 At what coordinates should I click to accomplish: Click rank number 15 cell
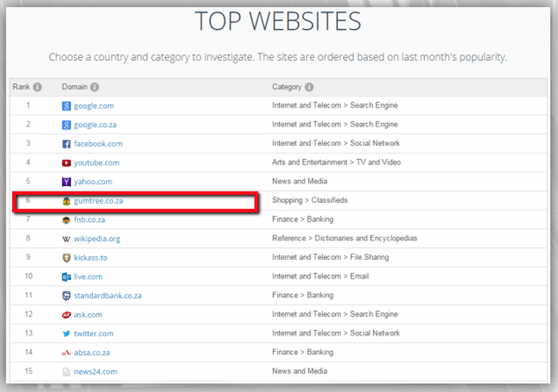28,372
